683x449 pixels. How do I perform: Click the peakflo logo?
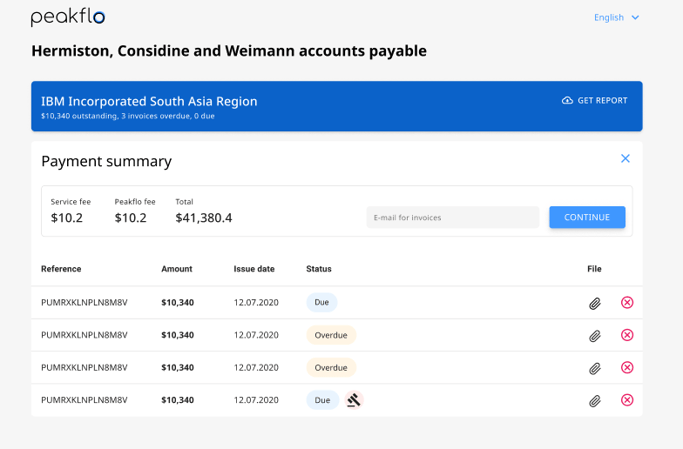pos(68,17)
